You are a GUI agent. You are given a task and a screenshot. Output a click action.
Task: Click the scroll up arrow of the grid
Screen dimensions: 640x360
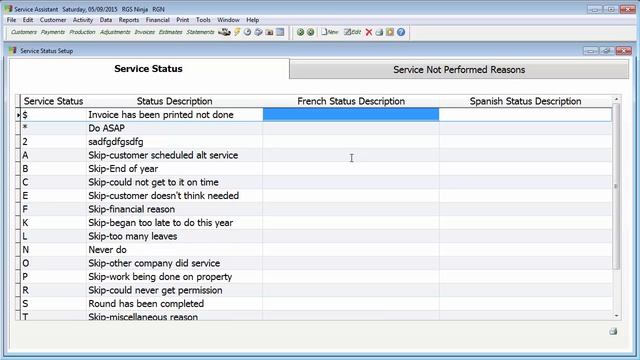point(616,99)
